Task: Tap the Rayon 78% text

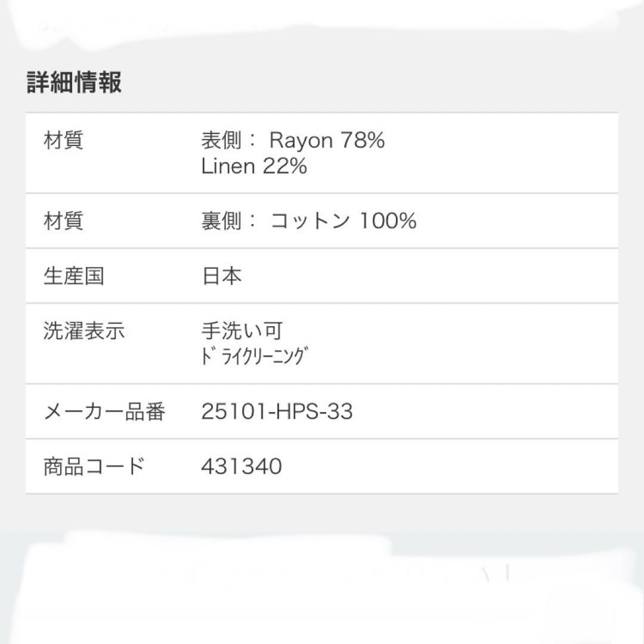Action: (327, 141)
